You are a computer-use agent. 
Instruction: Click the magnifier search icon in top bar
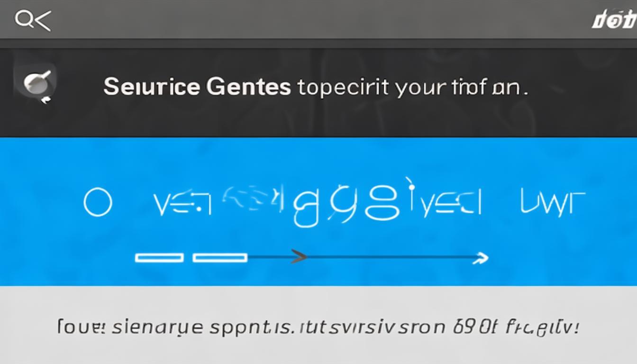[x=23, y=20]
